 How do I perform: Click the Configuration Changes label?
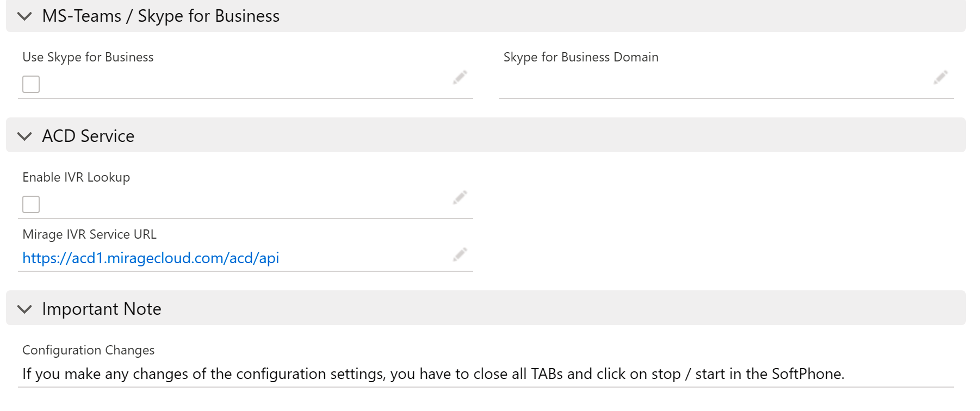[x=89, y=350]
